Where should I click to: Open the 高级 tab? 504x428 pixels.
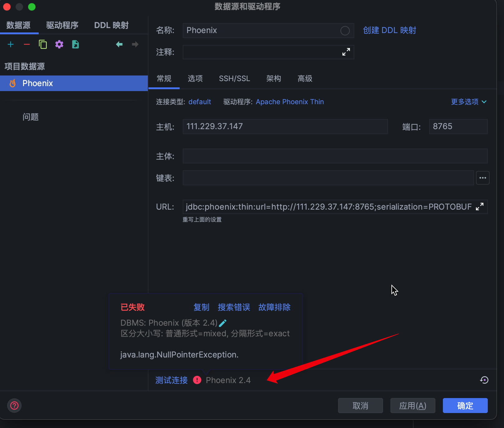click(305, 78)
